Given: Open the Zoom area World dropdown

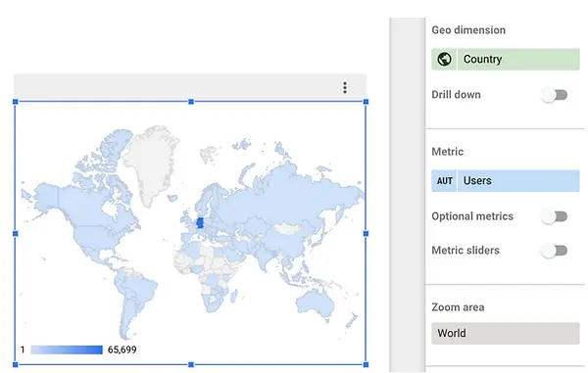Looking at the screenshot, I should 505,333.
